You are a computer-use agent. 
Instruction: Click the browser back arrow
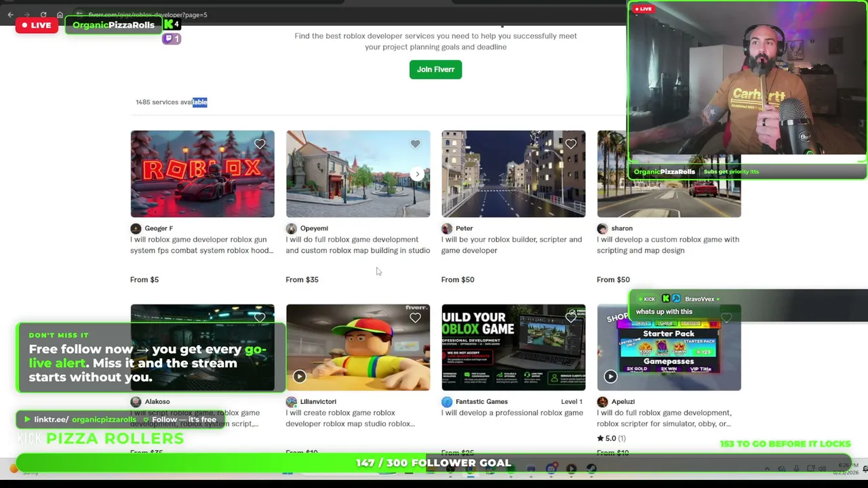tap(10, 15)
